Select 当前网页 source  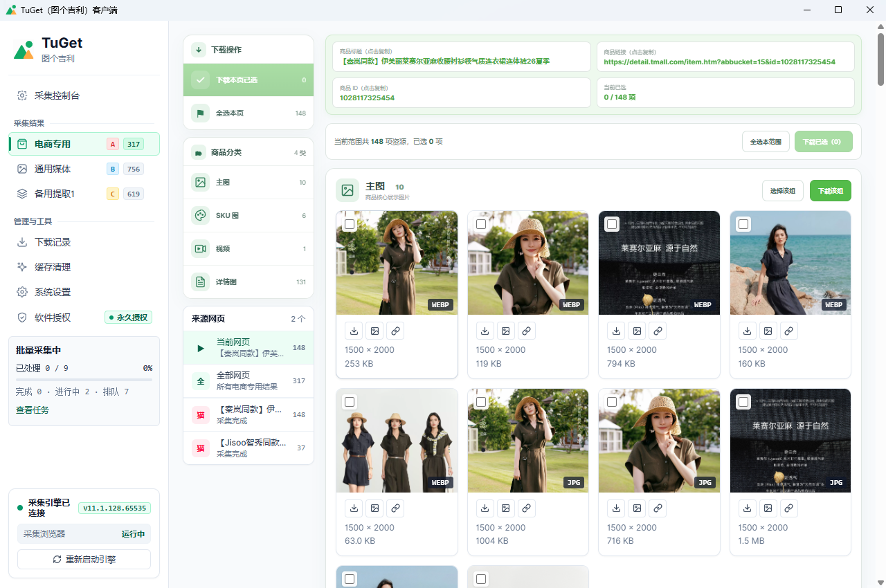click(x=248, y=347)
